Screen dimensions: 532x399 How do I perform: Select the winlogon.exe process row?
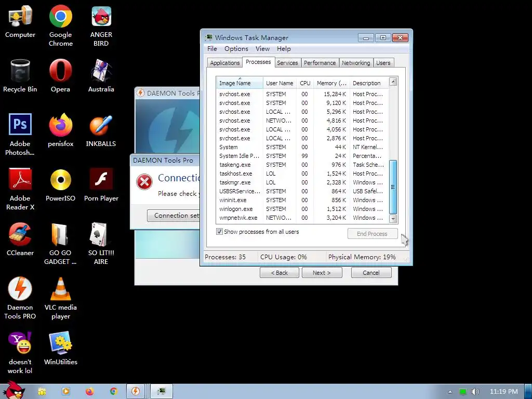coord(302,209)
